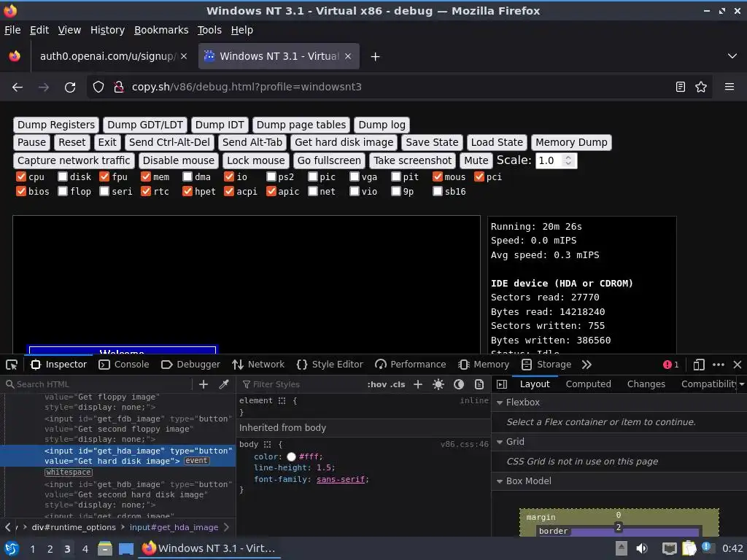
Task: Click the volume icon in system tray
Action: [x=642, y=548]
